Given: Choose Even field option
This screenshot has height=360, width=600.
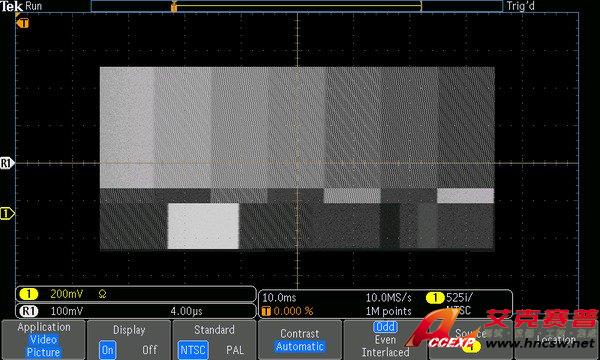Looking at the screenshot, I should tap(385, 339).
